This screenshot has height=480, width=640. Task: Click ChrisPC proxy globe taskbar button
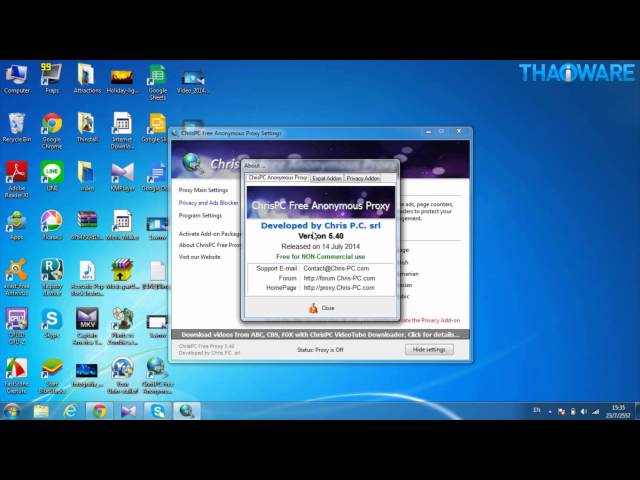point(187,411)
